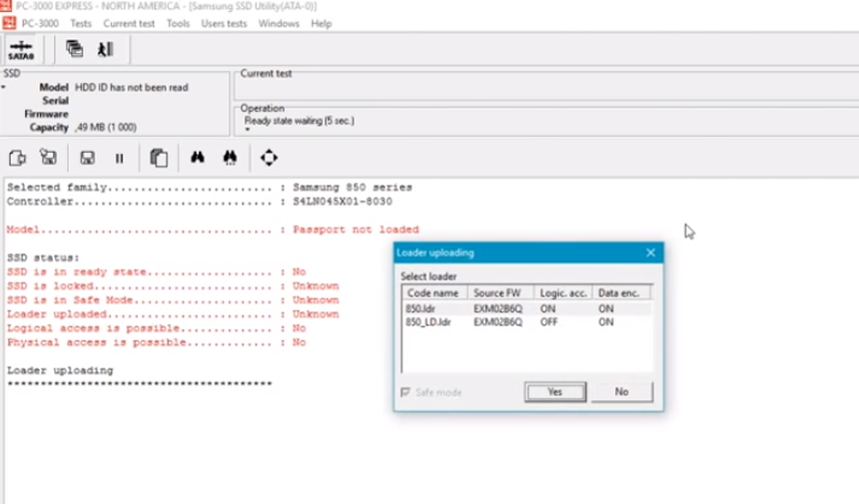Click the SATA0 port icon
Screen dimensions: 859x504
[21, 50]
